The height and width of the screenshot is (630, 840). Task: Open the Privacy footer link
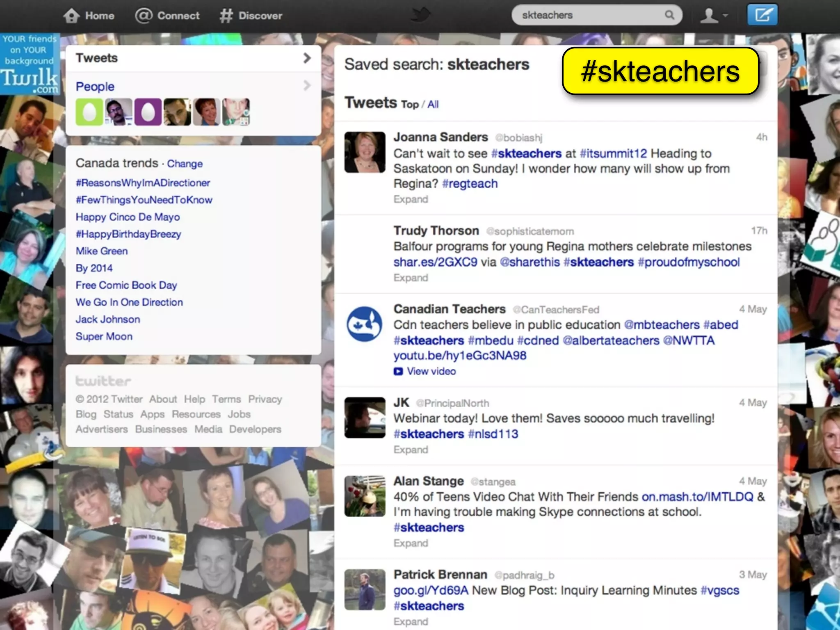[x=265, y=399]
